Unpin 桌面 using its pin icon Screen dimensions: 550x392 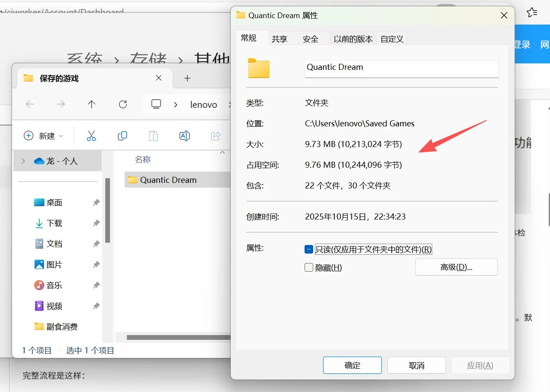tap(96, 202)
